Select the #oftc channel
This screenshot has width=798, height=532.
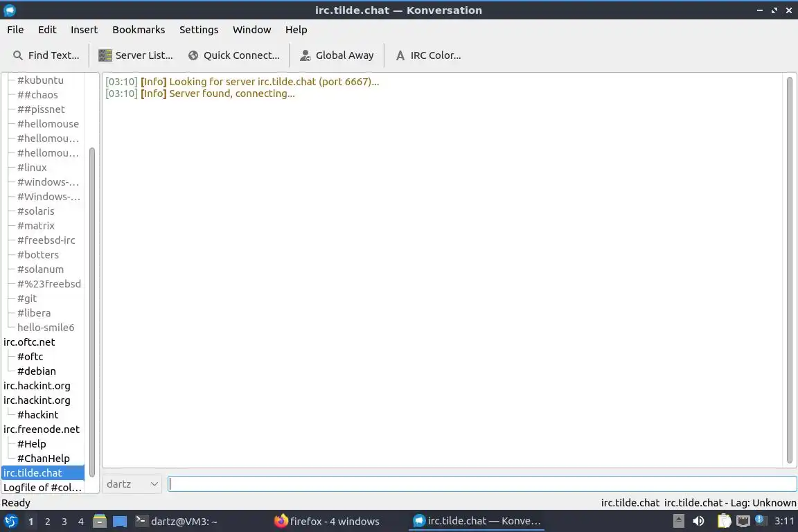[30, 357]
